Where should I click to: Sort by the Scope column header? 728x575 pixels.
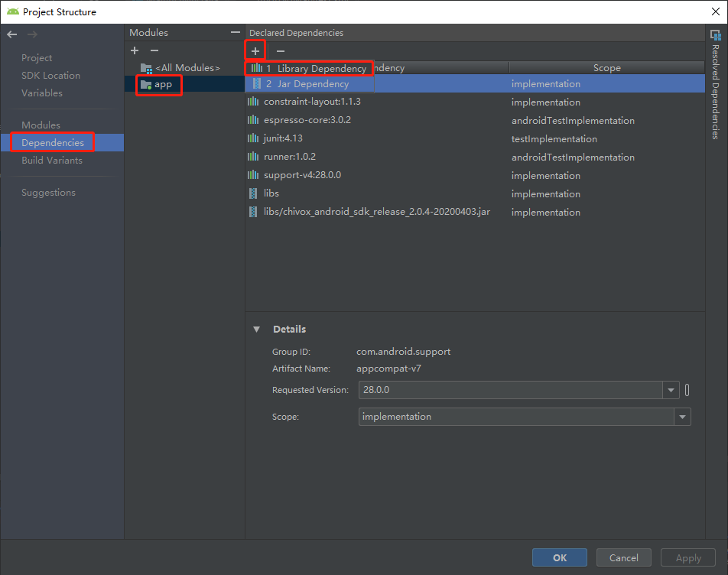point(607,68)
